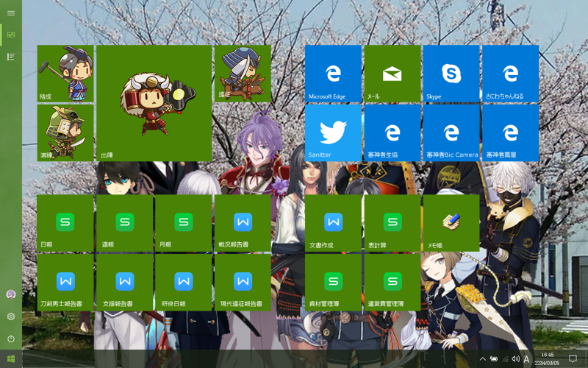Viewport: 588px width, 368px height.
Task: Open the 日報 spreadsheet tile
Action: click(65, 222)
